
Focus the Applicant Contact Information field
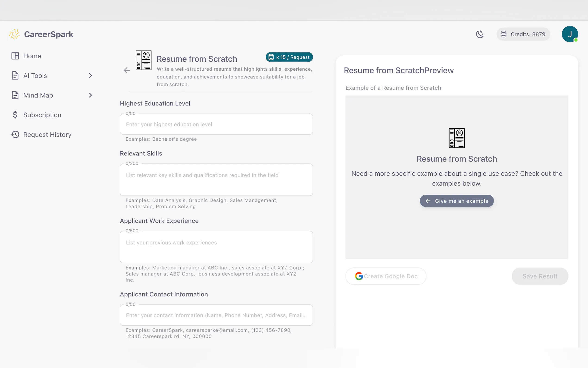tap(216, 315)
